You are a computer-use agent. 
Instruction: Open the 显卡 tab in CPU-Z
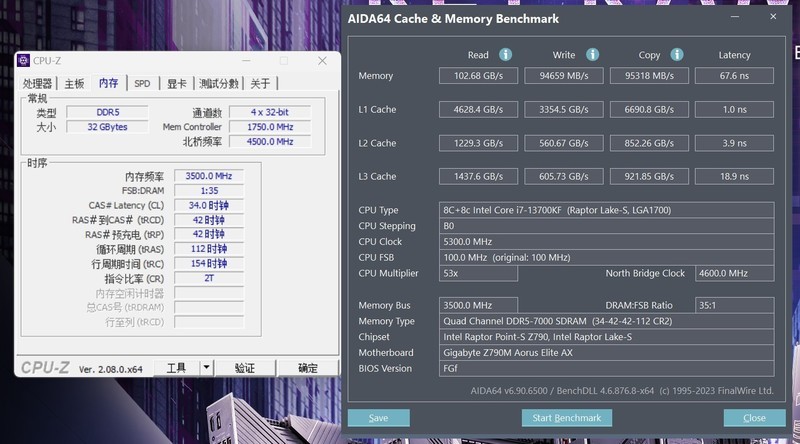177,84
